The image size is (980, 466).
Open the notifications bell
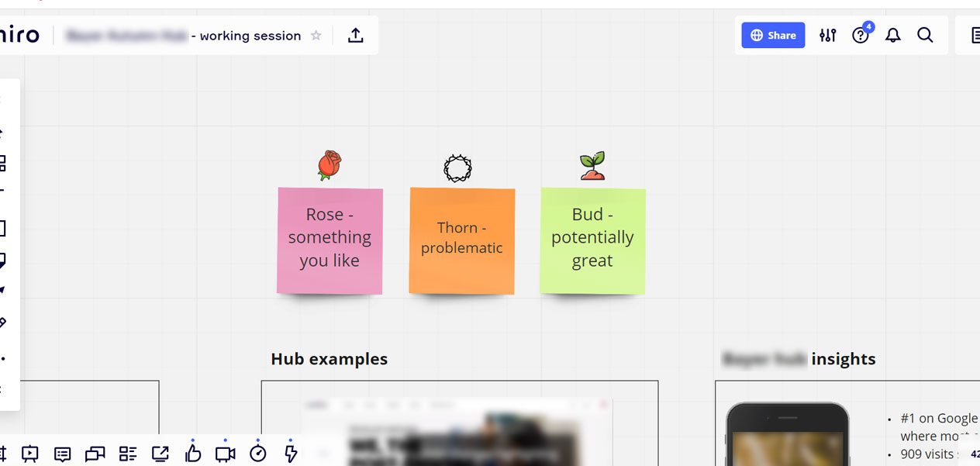point(893,36)
